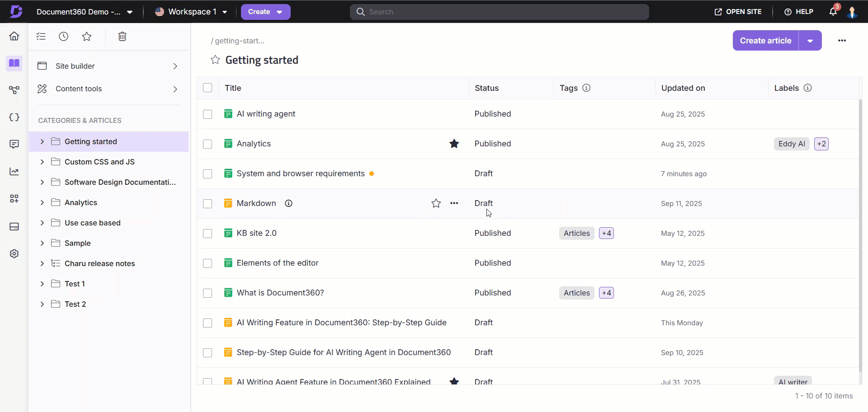Screen dimensions: 868x412
Task: Open the Create article dropdown arrow
Action: click(810, 41)
